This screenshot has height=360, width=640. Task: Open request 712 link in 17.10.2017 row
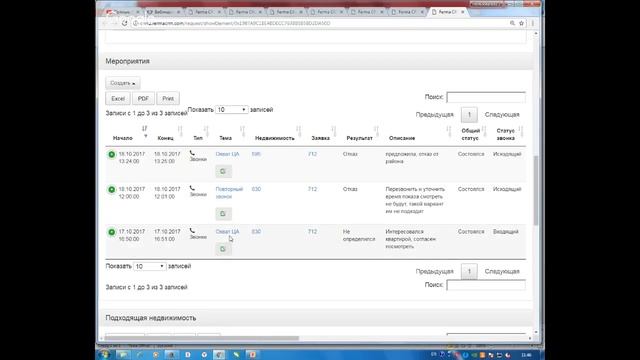pos(312,232)
